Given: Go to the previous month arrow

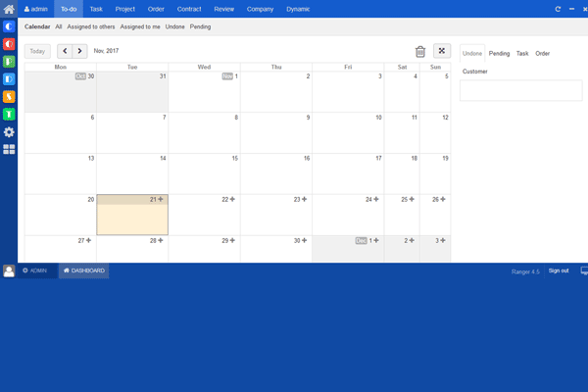Looking at the screenshot, I should (x=64, y=51).
